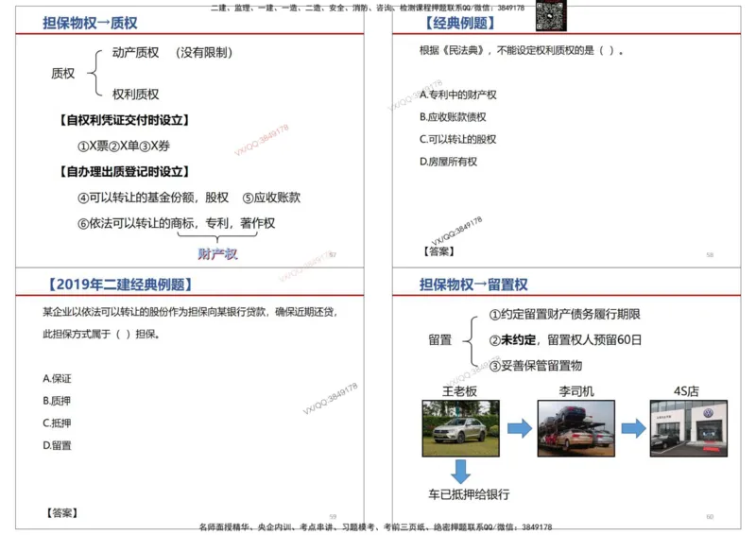Choose option D.留置
The width and height of the screenshot is (756, 535).
[x=57, y=445]
